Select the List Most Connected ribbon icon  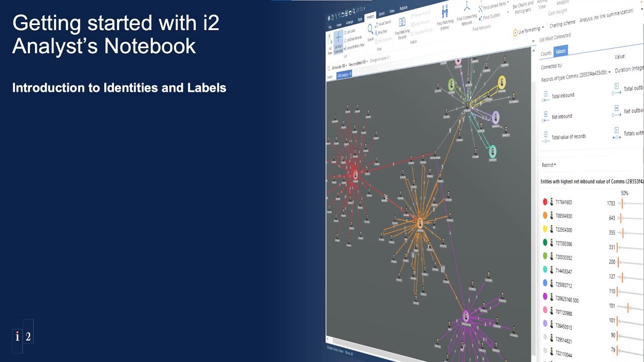click(338, 38)
